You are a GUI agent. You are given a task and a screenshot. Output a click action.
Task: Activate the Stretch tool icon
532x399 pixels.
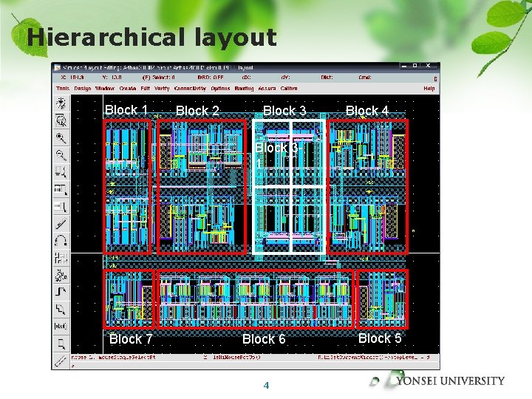point(61,172)
